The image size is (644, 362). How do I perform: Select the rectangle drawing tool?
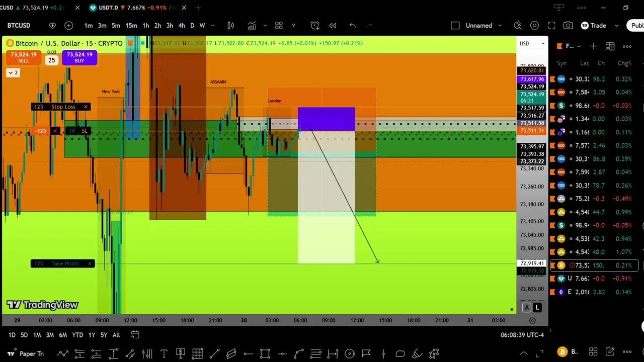(x=265, y=353)
